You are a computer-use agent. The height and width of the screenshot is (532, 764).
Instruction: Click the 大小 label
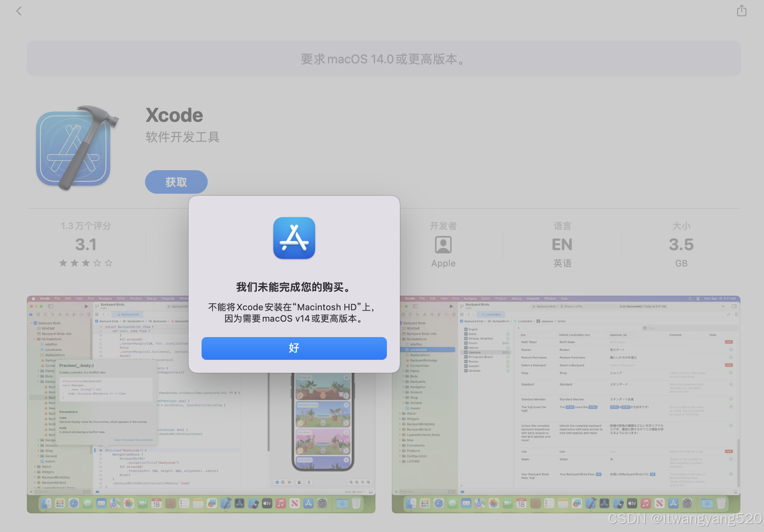[x=681, y=226]
